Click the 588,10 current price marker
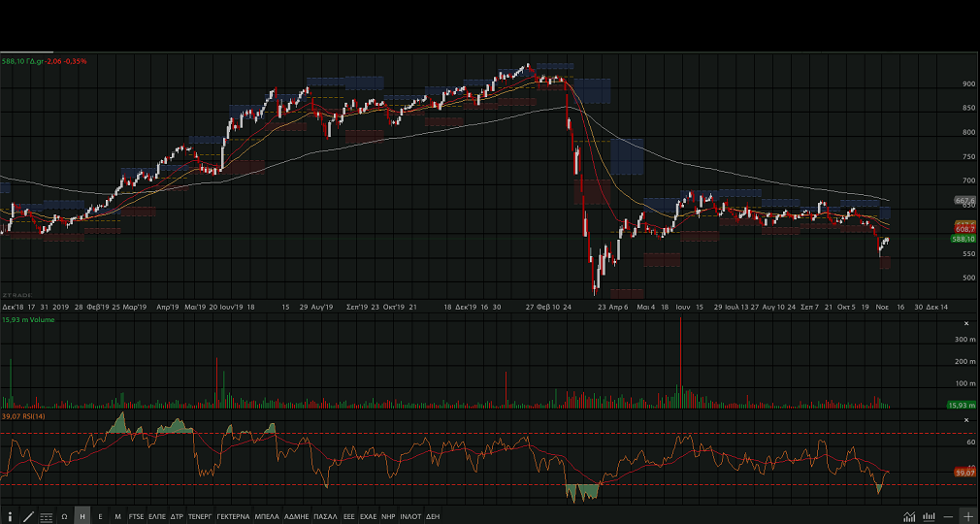980x524 pixels. (963, 239)
